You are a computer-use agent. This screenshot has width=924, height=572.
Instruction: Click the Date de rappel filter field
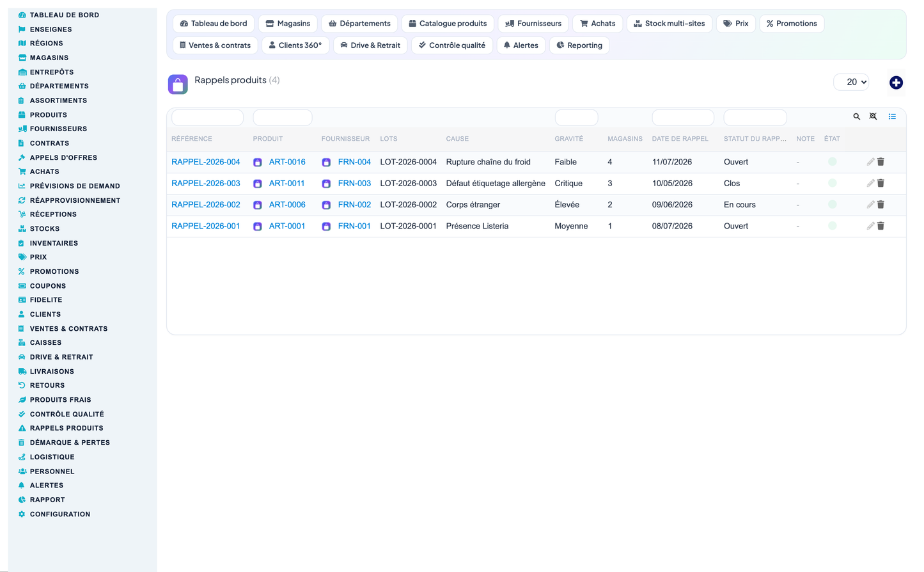coord(683,118)
